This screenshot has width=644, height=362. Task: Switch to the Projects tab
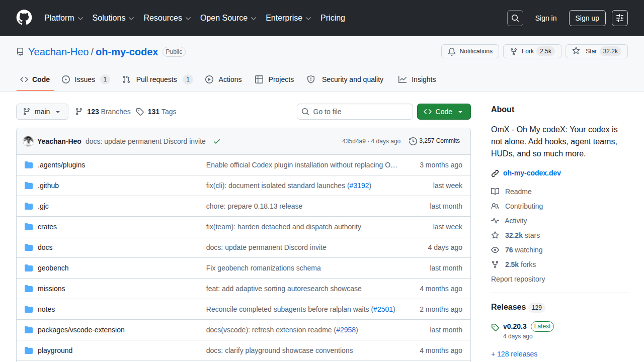275,79
